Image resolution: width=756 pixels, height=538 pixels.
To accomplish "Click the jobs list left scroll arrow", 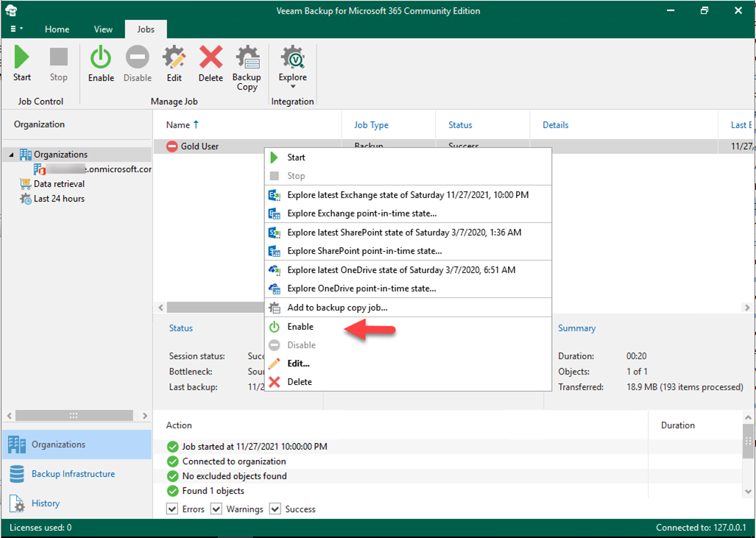I will pos(160,308).
